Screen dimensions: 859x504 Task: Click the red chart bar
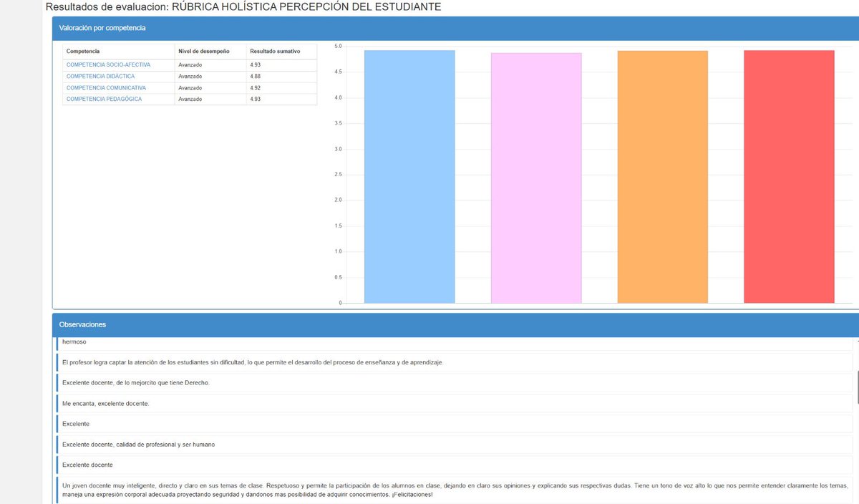789,177
